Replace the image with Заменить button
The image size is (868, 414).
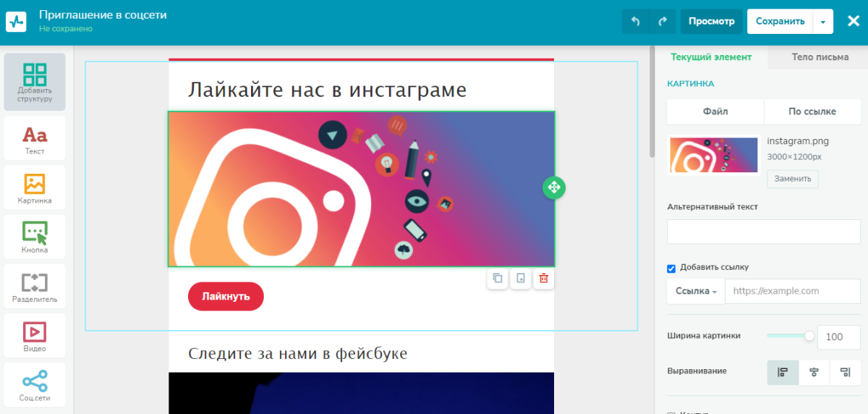[793, 179]
